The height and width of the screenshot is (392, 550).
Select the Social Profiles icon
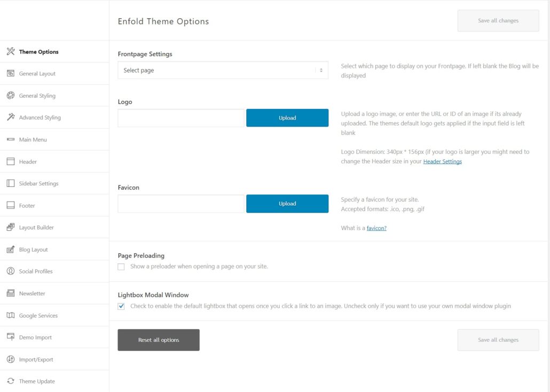(11, 271)
